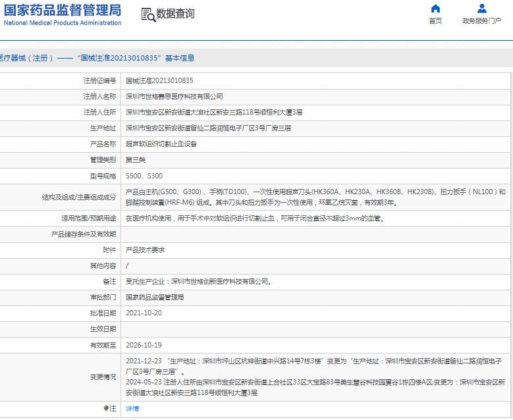Image resolution: width=513 pixels, height=420 pixels.
Task: Click production address ending 3号厂房三层
Action: coord(208,128)
